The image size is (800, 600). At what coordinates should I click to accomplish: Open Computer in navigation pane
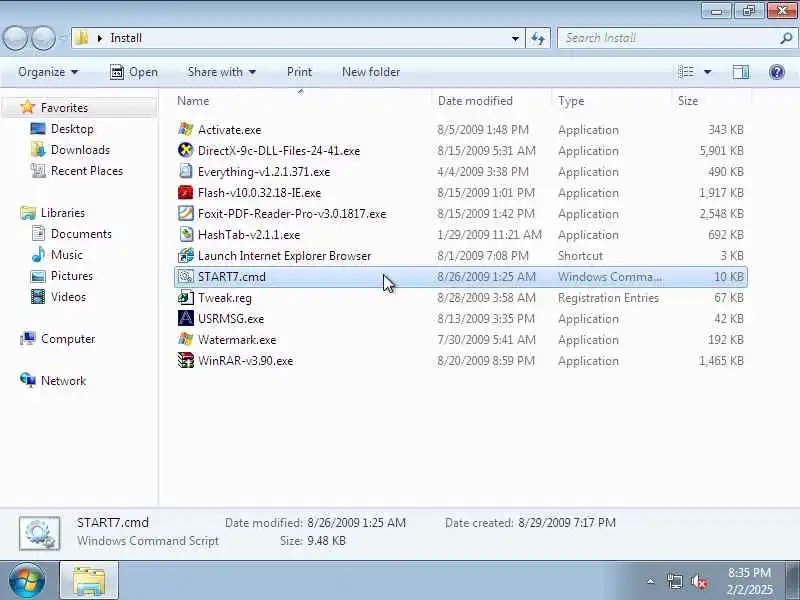click(x=68, y=339)
